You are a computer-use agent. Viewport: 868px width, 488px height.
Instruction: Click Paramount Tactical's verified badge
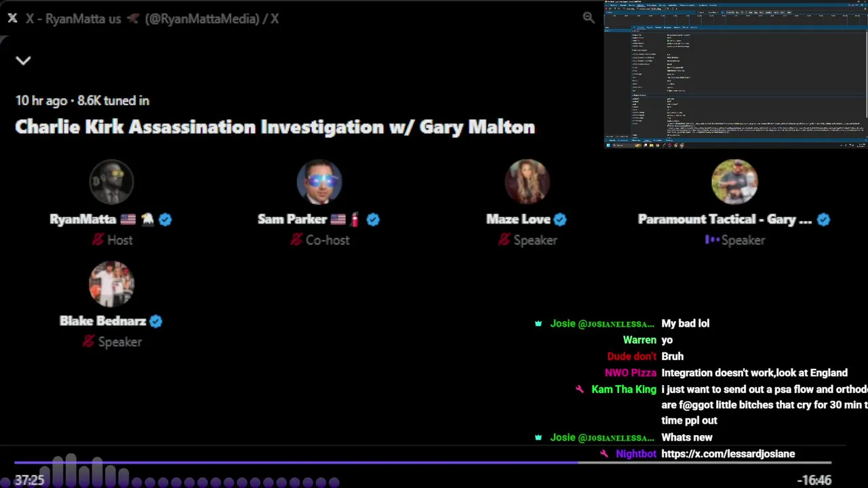tap(823, 219)
